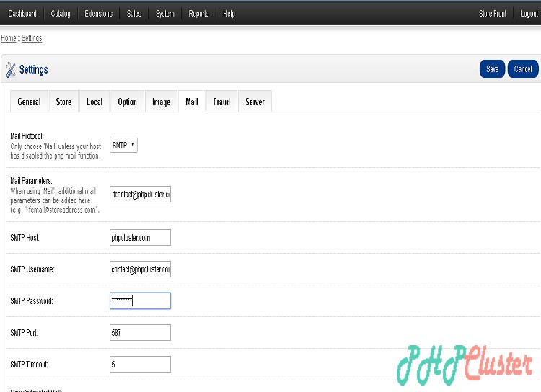
Task: Select the Mail tab
Action: 192,102
